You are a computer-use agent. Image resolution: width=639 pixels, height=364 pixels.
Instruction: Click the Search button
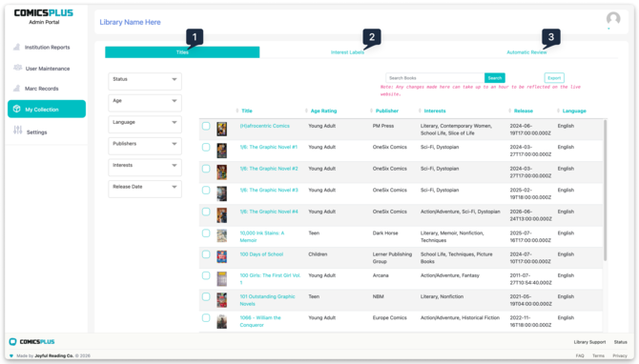click(x=495, y=78)
